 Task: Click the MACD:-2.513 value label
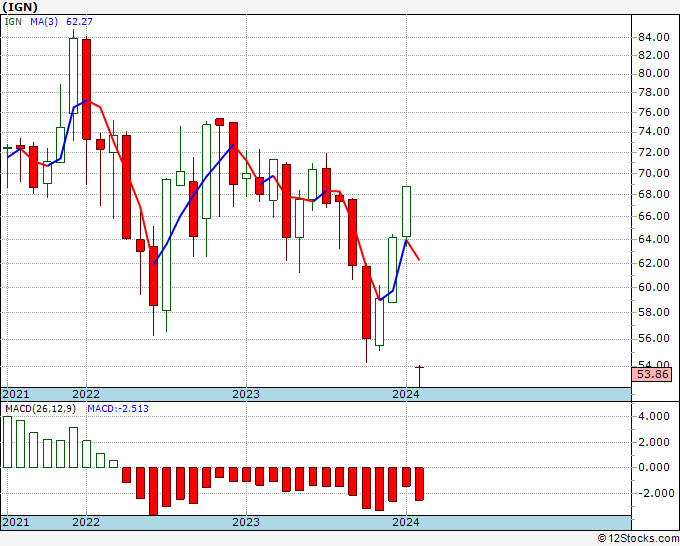[x=118, y=409]
